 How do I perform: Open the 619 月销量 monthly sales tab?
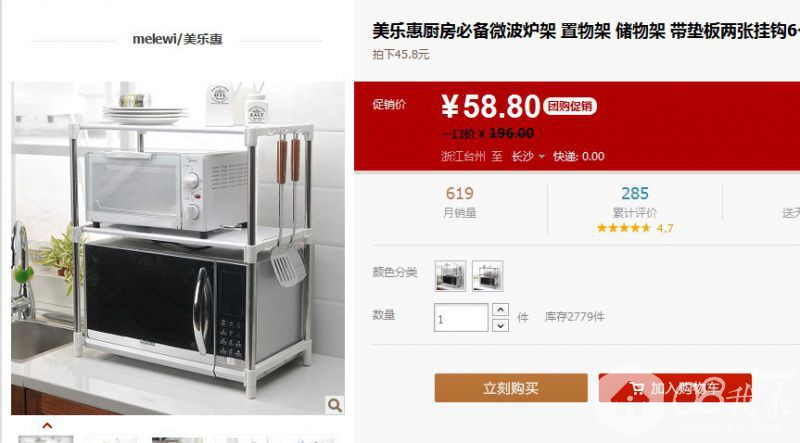[x=460, y=202]
